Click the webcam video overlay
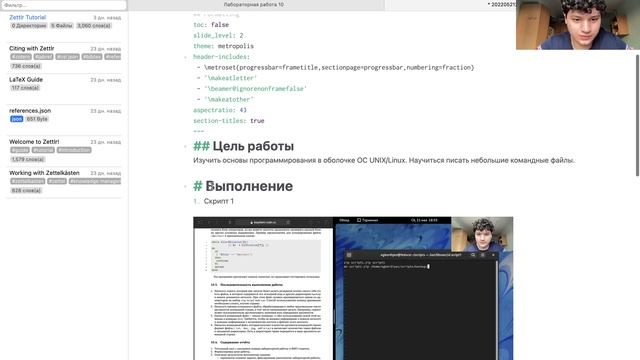 pos(578,25)
